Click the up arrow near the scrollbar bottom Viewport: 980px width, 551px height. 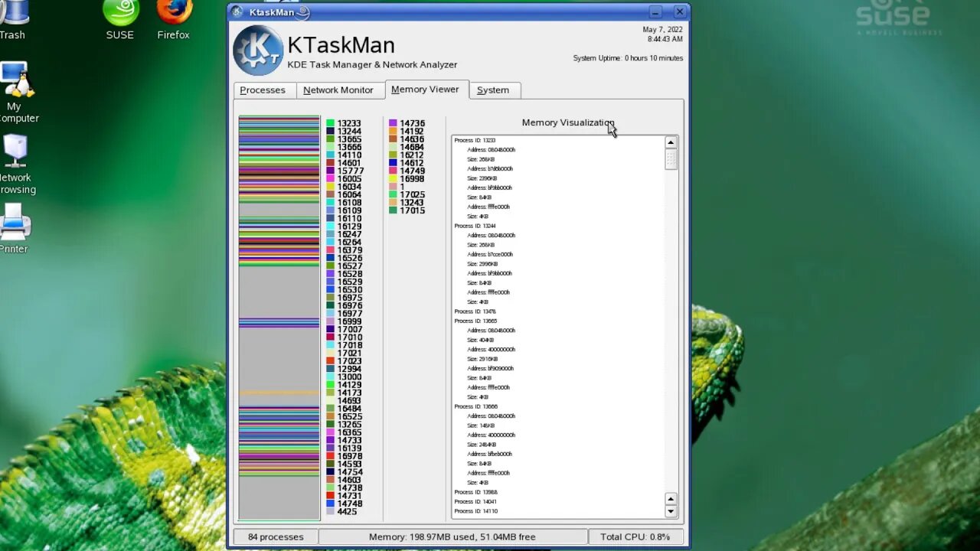[x=671, y=500]
